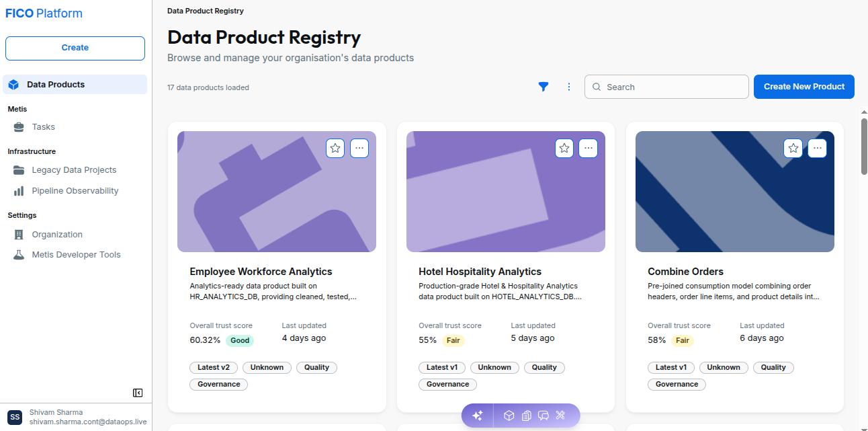Click the Pipeline Observability chart icon
This screenshot has width=868, height=431.
(x=19, y=191)
